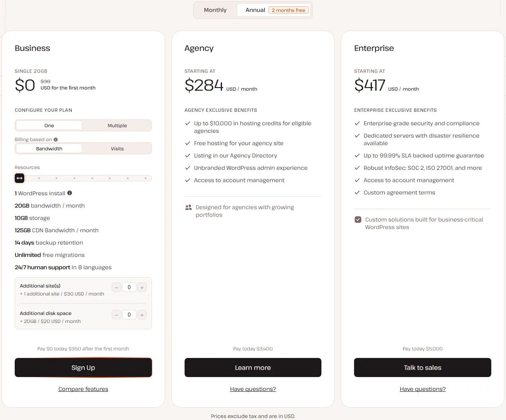Decrease Additional disk space with minus button

(117, 315)
